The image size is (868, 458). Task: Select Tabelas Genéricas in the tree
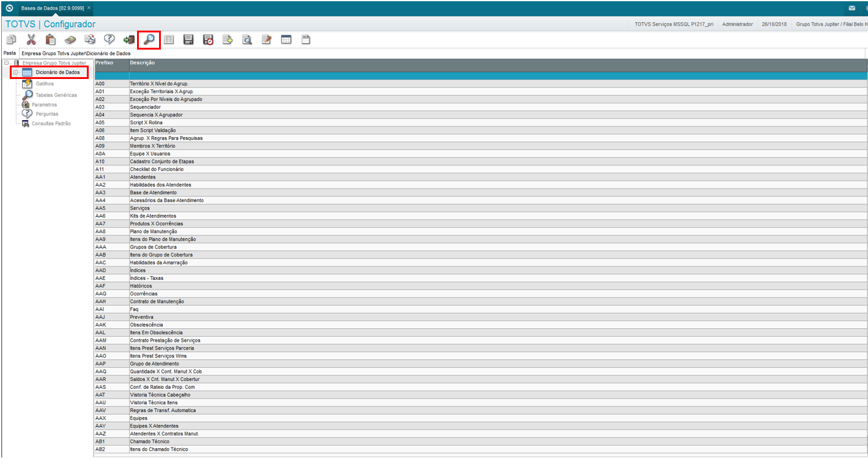tap(56, 95)
